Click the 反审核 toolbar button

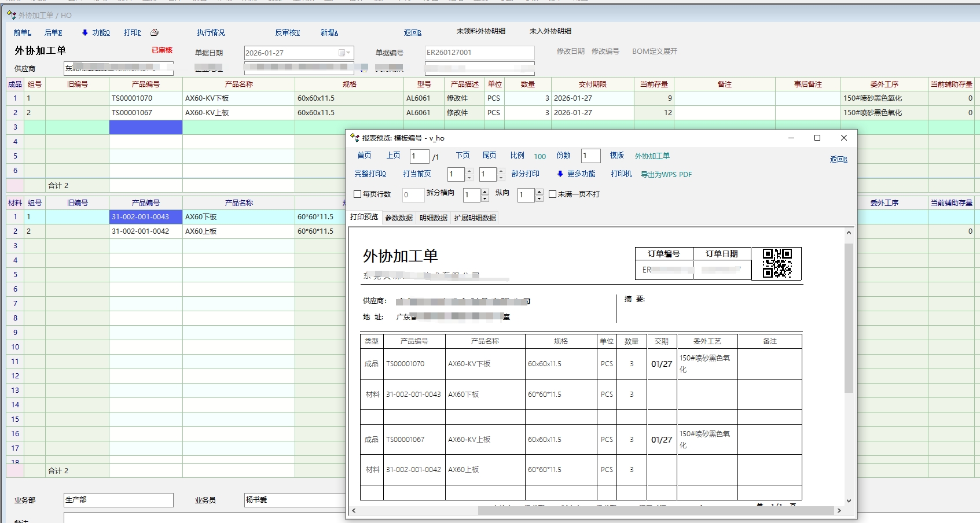pos(287,33)
